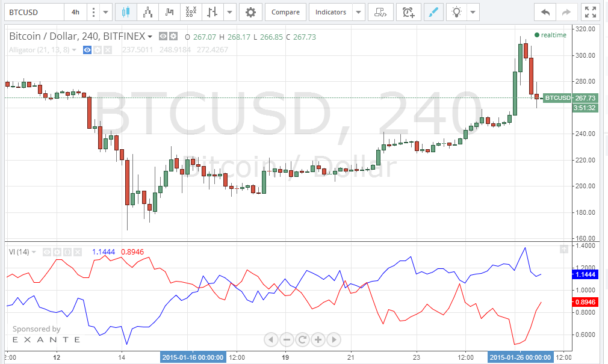The width and height of the screenshot is (608, 364).
Task: Click the red 0.8946 VI scale label
Action: tap(585, 302)
